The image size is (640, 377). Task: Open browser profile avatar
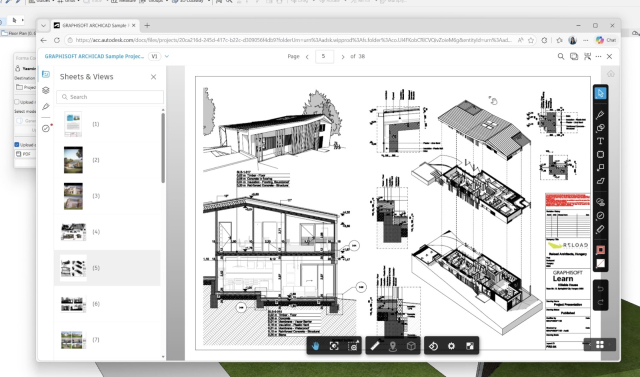pyautogui.click(x=572, y=40)
